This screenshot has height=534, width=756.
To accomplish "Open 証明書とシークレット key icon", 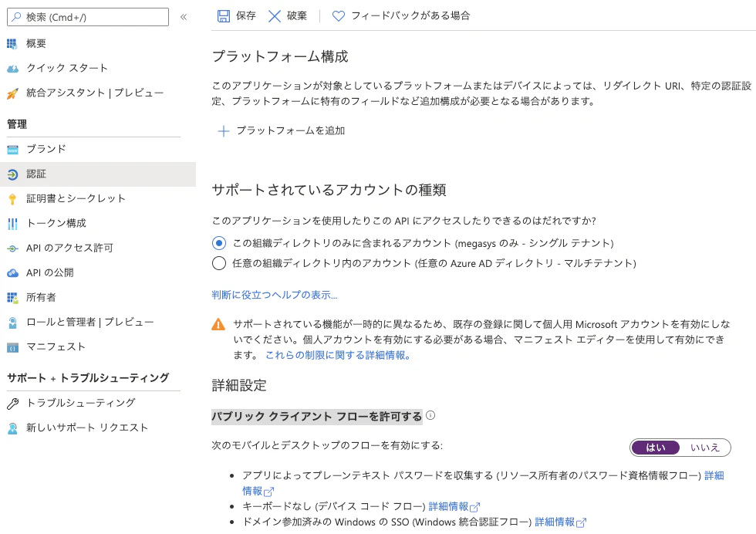I will [x=12, y=199].
